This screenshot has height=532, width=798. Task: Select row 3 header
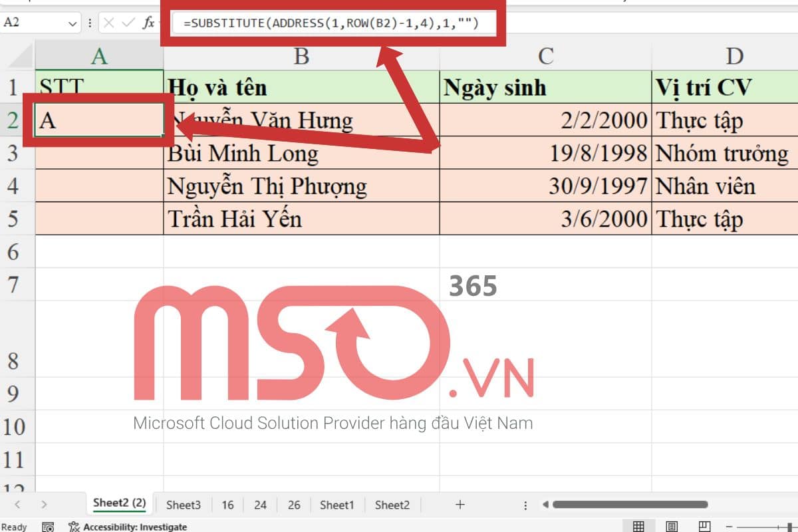(17, 153)
